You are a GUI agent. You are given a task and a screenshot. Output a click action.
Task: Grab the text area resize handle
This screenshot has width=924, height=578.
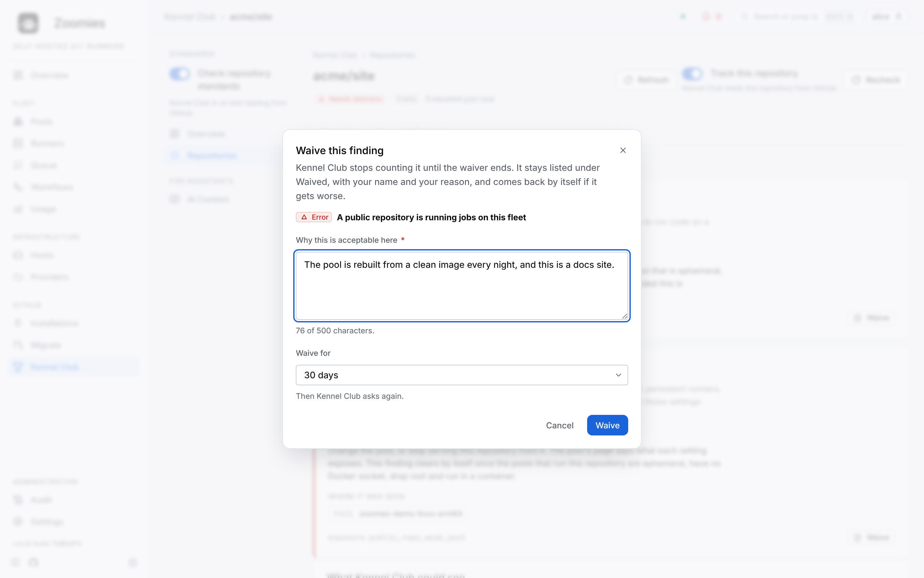click(624, 316)
